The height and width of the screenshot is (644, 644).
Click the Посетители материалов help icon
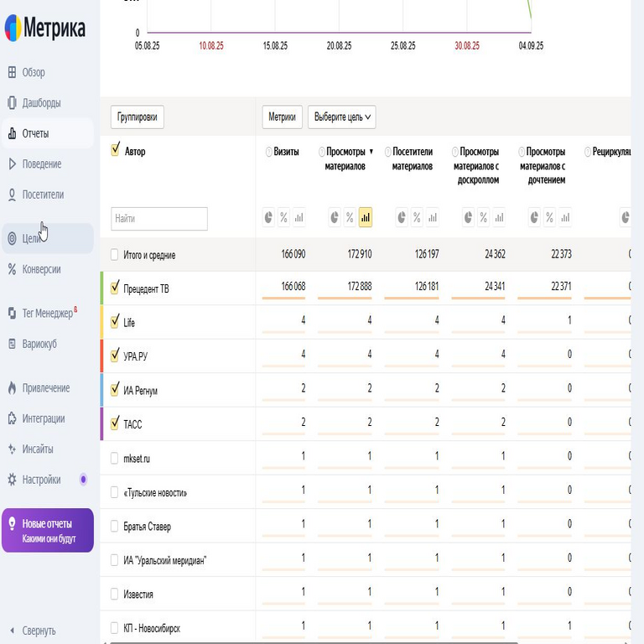click(x=387, y=152)
